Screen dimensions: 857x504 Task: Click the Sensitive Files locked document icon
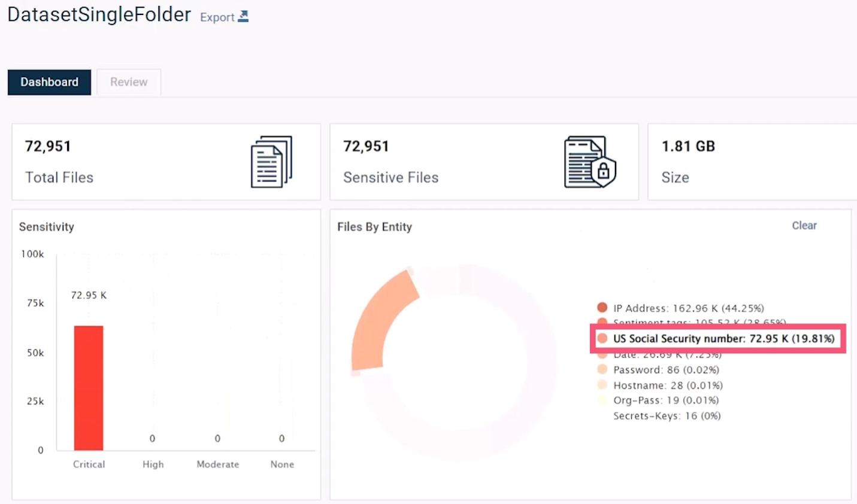(x=589, y=162)
